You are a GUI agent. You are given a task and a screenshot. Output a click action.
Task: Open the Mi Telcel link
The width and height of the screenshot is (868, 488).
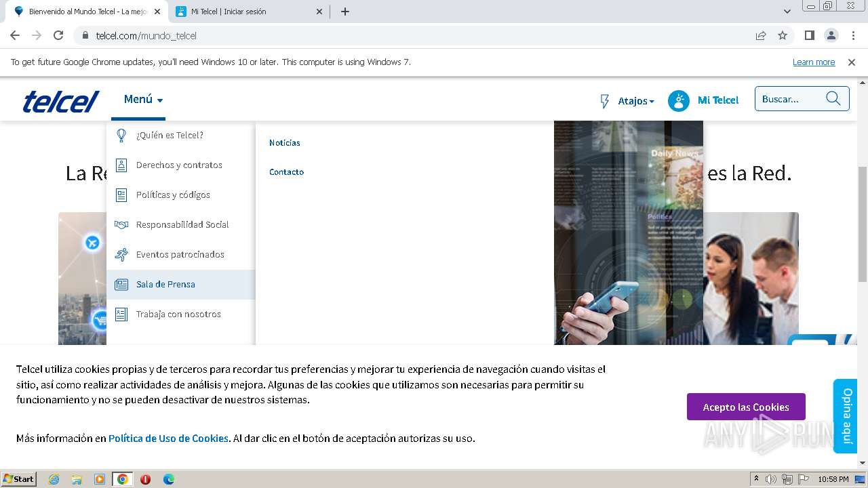pyautogui.click(x=718, y=100)
